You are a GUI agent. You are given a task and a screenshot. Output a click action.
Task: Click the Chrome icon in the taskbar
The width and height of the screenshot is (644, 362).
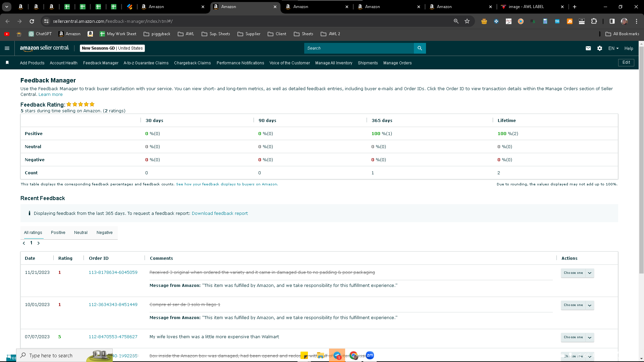click(354, 355)
